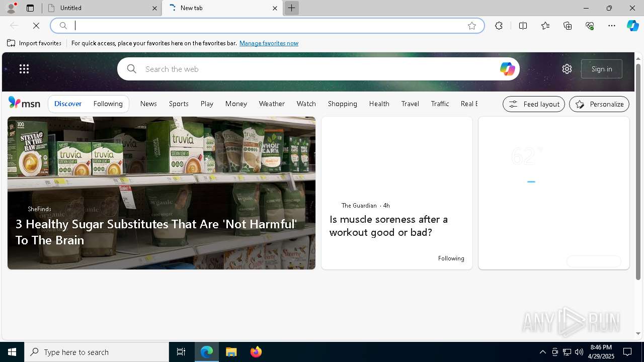The image size is (644, 362).
Task: Open the Collections icon
Action: (568, 26)
